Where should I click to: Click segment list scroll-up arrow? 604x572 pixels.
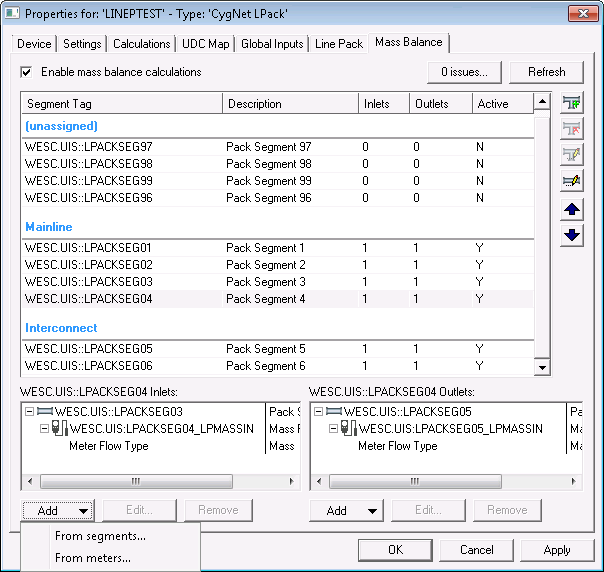(x=542, y=102)
